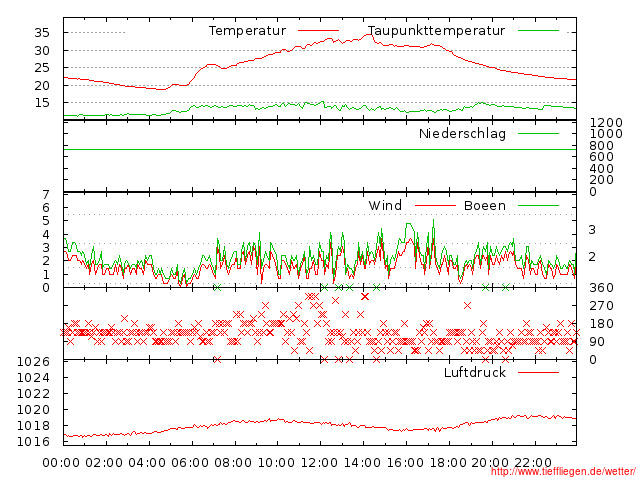Click the red Niederschlag legend line sample
Viewport: 640px width, 480px height.
coord(539,134)
